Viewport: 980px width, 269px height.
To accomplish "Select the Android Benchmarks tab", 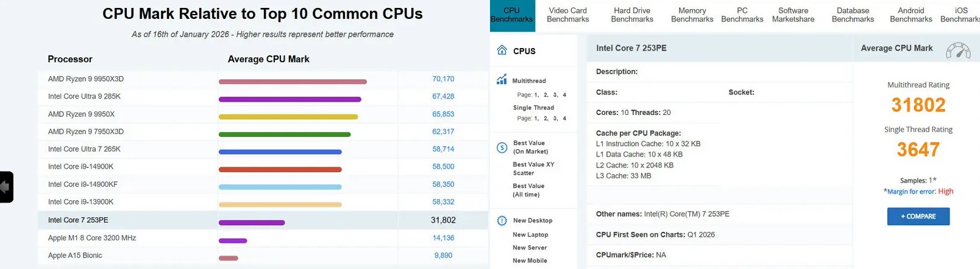I will pyautogui.click(x=911, y=15).
